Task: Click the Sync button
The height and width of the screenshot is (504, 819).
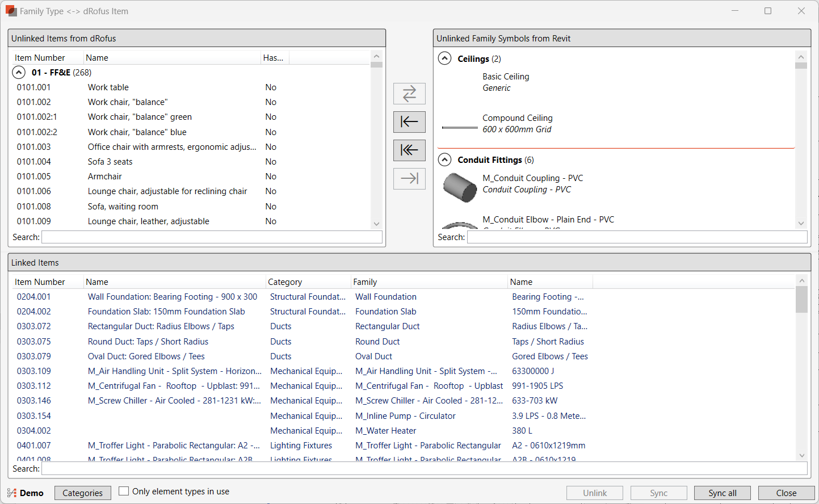Action: pos(658,493)
